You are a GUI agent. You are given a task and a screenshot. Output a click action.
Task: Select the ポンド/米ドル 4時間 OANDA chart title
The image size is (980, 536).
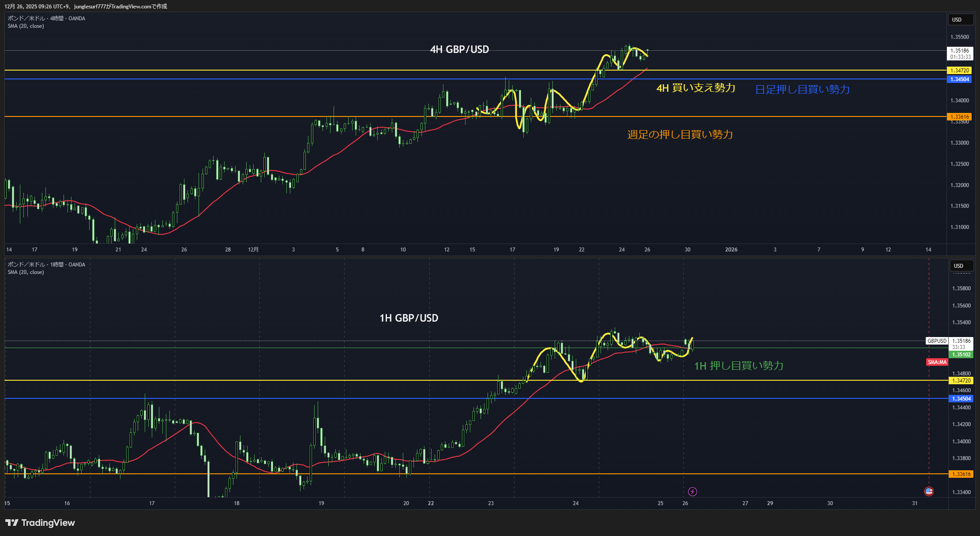[x=46, y=19]
